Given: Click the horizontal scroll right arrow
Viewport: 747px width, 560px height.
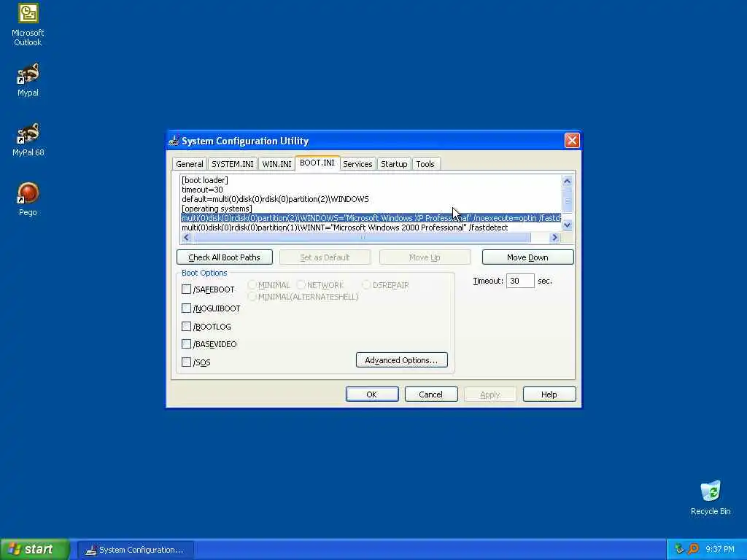Looking at the screenshot, I should [554, 237].
